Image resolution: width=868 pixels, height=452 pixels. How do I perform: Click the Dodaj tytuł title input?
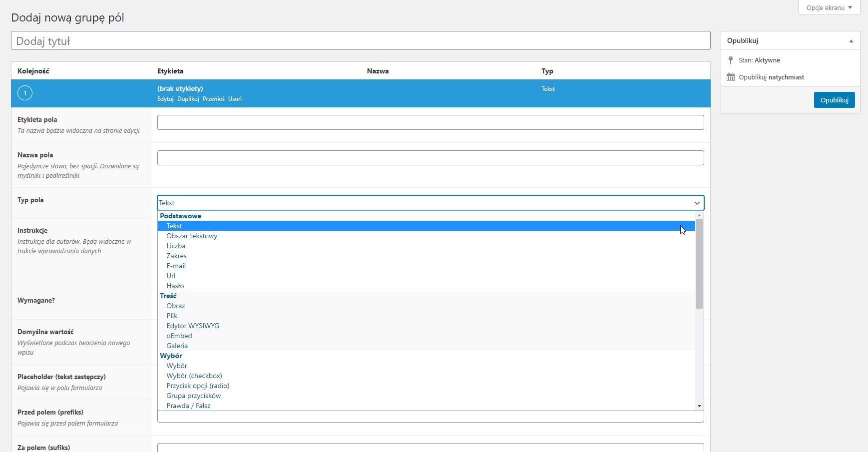point(360,41)
